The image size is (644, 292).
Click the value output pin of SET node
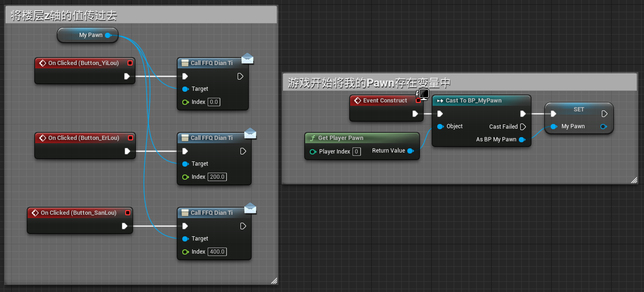click(604, 126)
